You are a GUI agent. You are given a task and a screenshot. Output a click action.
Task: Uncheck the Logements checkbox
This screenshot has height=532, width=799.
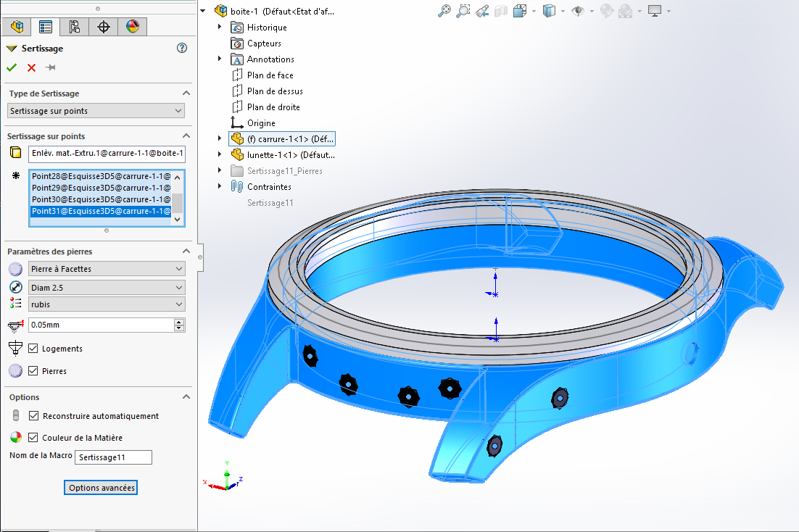[x=33, y=349]
